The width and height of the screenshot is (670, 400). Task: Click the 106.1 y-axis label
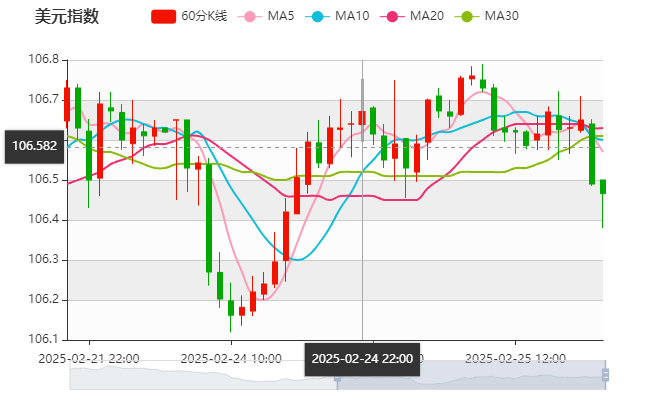[x=44, y=339]
